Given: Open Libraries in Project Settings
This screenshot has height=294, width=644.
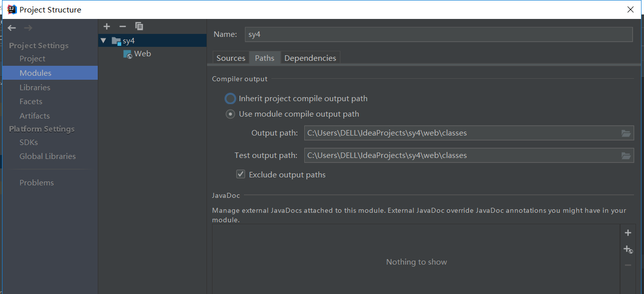Looking at the screenshot, I should (x=35, y=87).
